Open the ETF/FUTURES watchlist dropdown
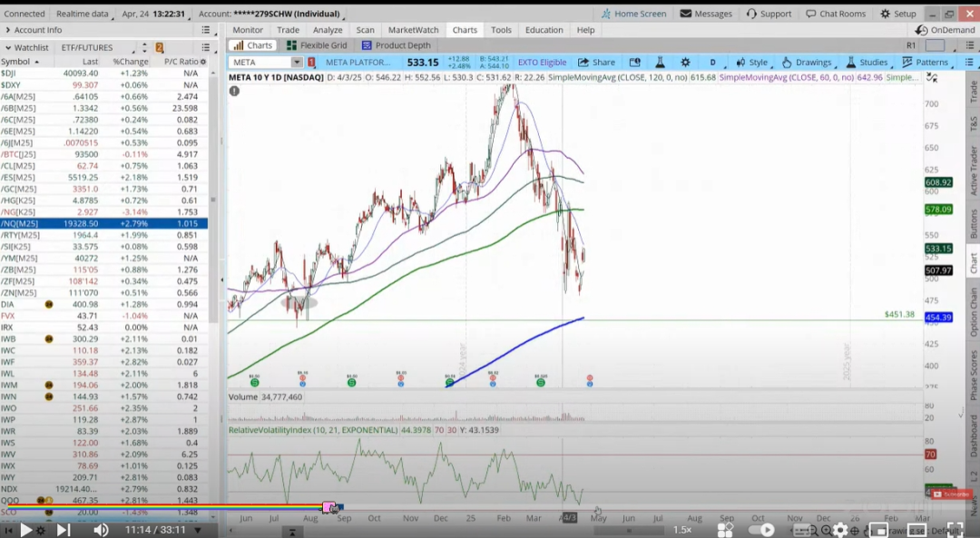This screenshot has height=538, width=980. [97, 47]
